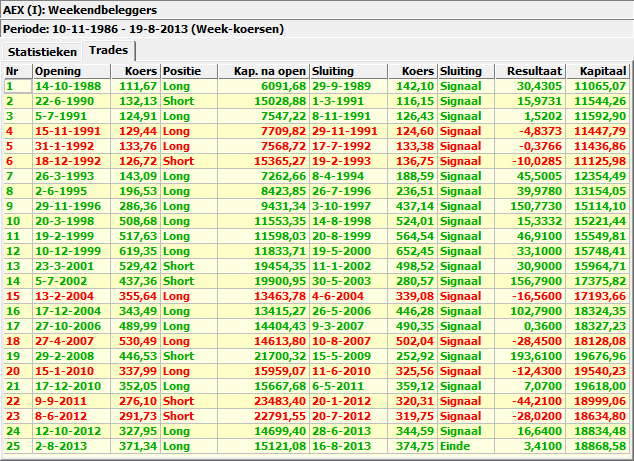The width and height of the screenshot is (634, 461).
Task: Click result value 156,7900
Action: tap(536, 281)
